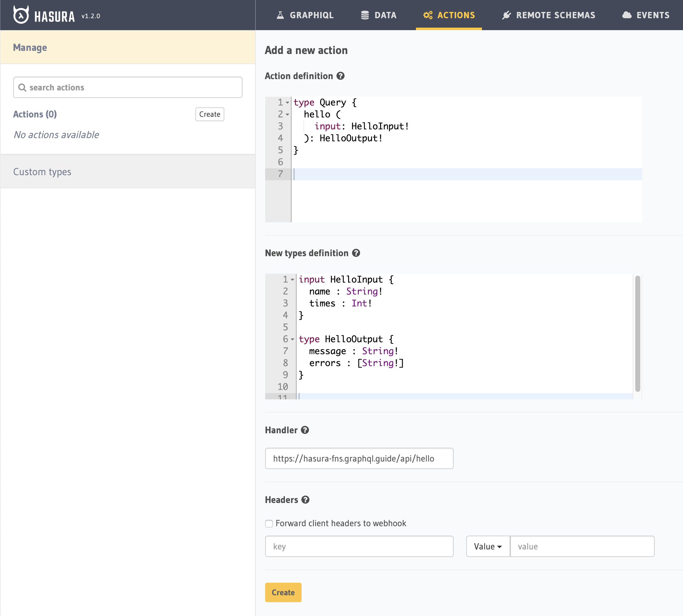This screenshot has width=683, height=616.
Task: Click line number 10 in types editor gutter
Action: [283, 386]
